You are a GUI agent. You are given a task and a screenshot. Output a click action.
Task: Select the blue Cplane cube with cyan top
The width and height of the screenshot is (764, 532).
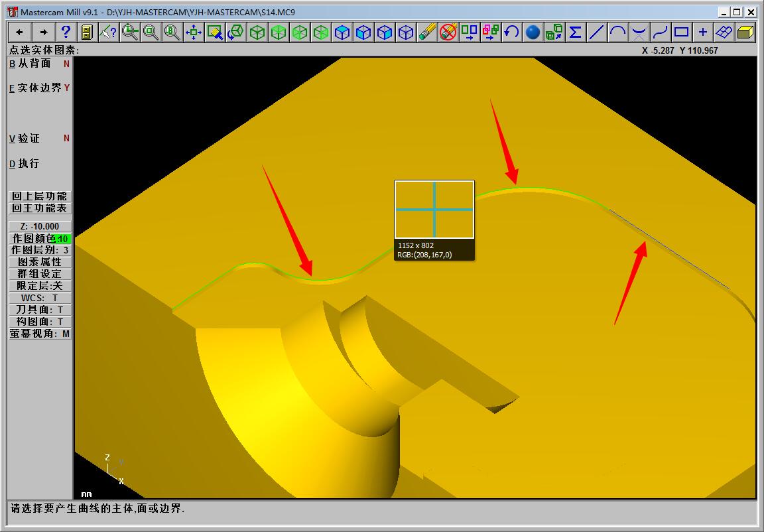point(342,32)
